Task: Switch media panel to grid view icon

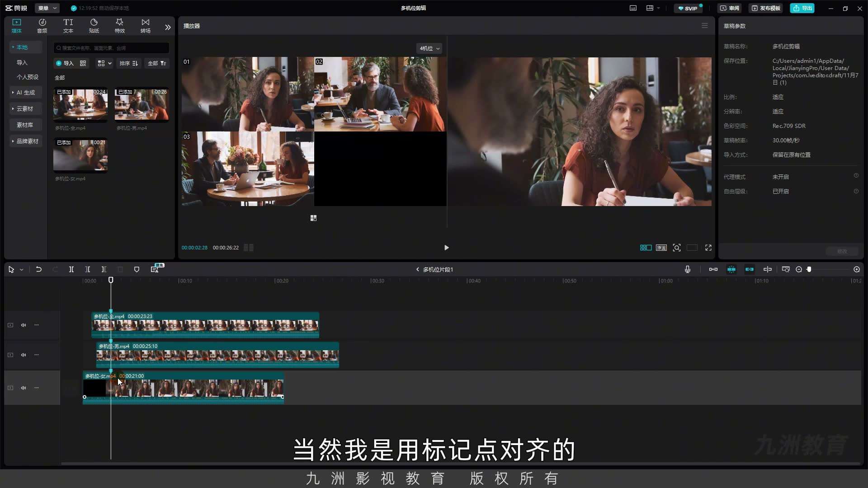Action: pos(83,63)
